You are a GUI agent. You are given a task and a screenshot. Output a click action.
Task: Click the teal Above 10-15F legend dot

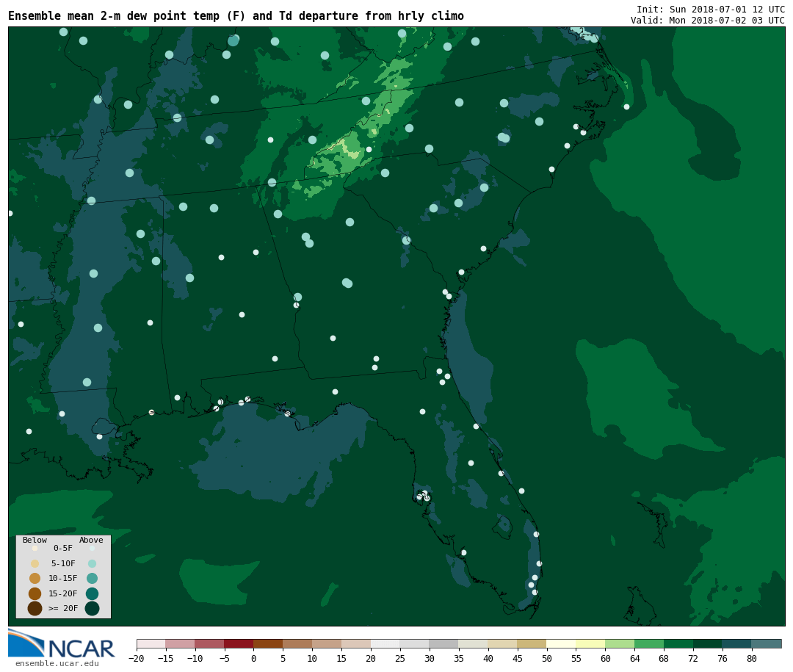pos(92,579)
